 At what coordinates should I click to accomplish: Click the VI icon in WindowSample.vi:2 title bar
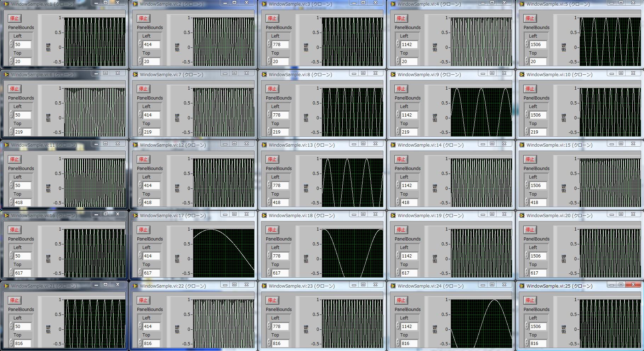pyautogui.click(x=135, y=4)
